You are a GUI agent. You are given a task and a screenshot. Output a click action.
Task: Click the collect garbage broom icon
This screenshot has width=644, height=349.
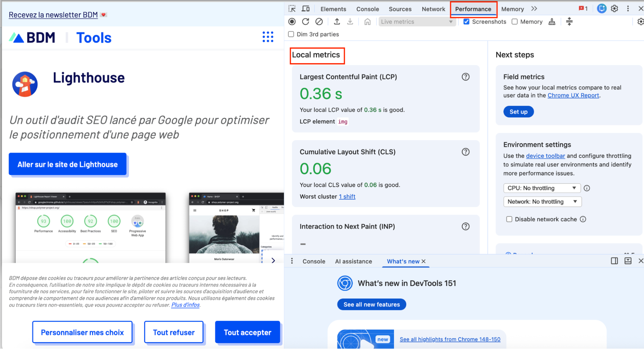[552, 22]
